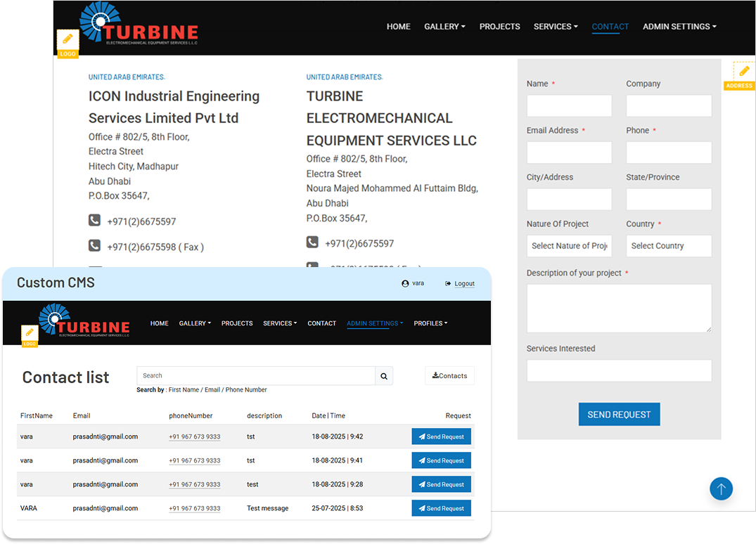This screenshot has width=756, height=544.
Task: Select CONTACT in top navigation
Action: point(610,27)
